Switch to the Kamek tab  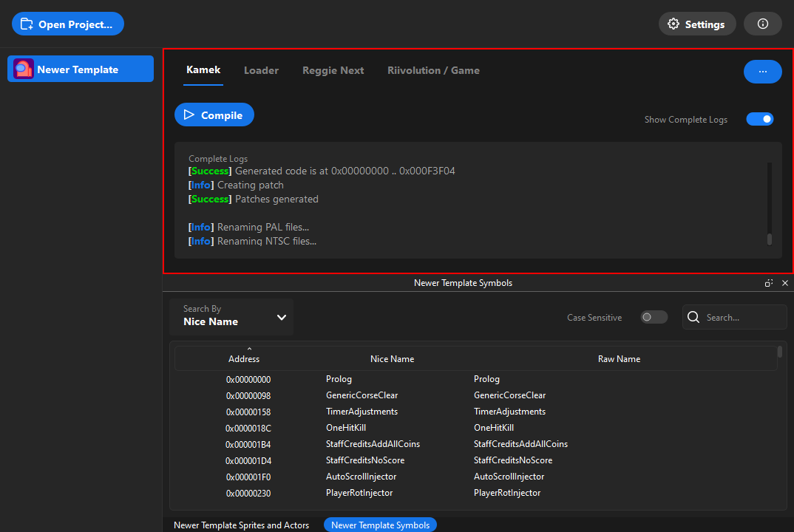pos(203,70)
